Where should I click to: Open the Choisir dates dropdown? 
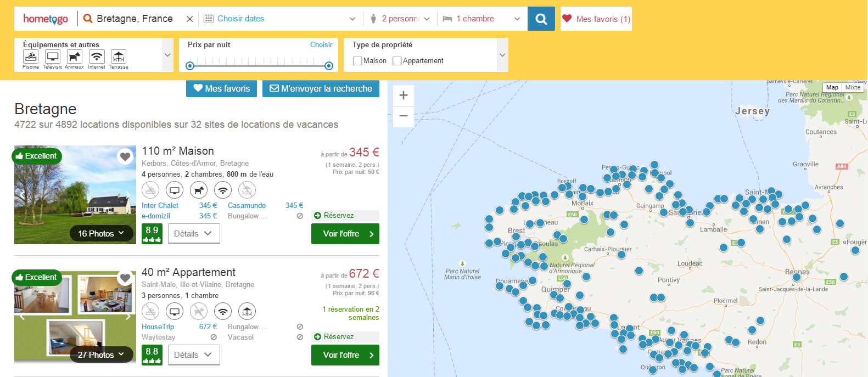point(279,19)
